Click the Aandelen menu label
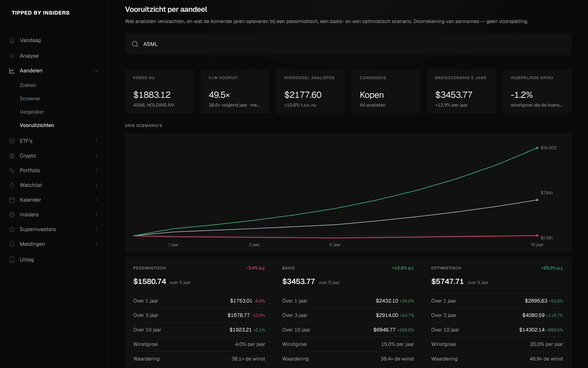588x368 pixels. pyautogui.click(x=31, y=71)
